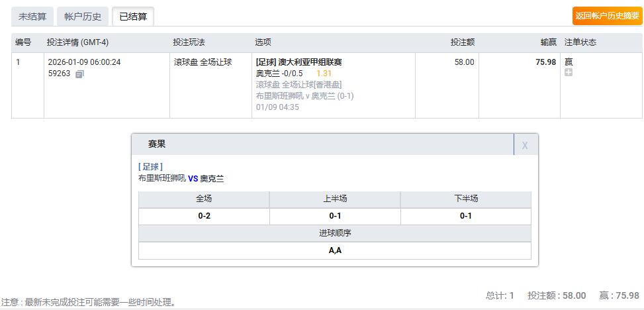The width and height of the screenshot is (644, 310).
Task: Click the 上半场 0-1 score cell
Action: click(x=335, y=216)
